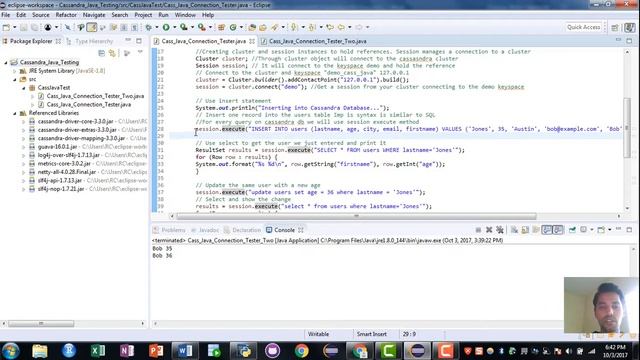Toggle Skip All Breakpoints icon
Image resolution: width=640 pixels, height=360 pixels.
pyautogui.click(x=68, y=27)
